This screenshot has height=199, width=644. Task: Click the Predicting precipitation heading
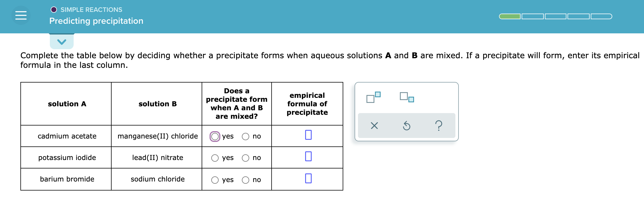[96, 21]
